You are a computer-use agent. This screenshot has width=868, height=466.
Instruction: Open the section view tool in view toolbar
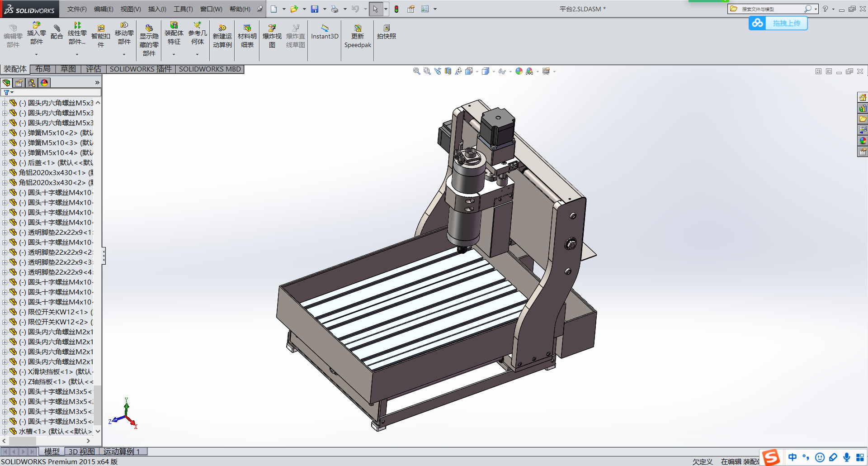[448, 71]
